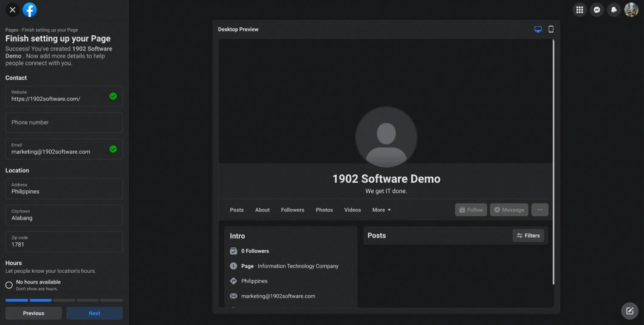Click the Website input field
This screenshot has height=325, width=644.
click(x=64, y=96)
